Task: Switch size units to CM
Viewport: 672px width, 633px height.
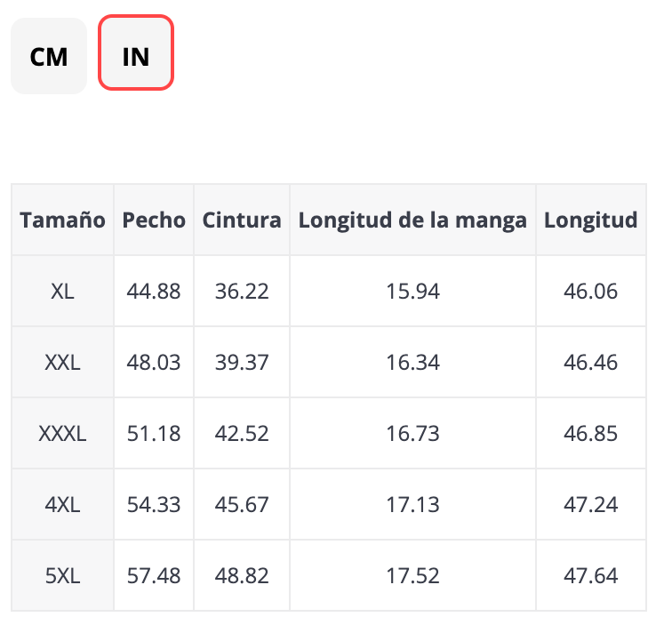Action: point(49,57)
